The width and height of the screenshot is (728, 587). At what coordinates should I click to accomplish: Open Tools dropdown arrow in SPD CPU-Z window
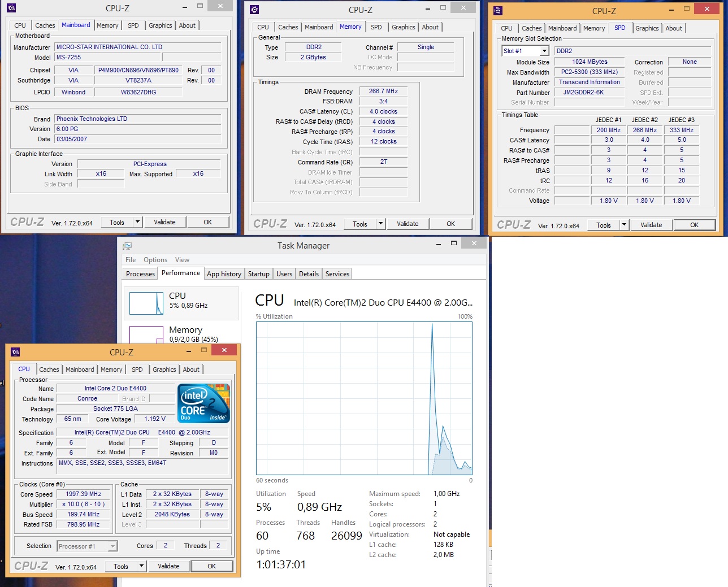pyautogui.click(x=624, y=225)
